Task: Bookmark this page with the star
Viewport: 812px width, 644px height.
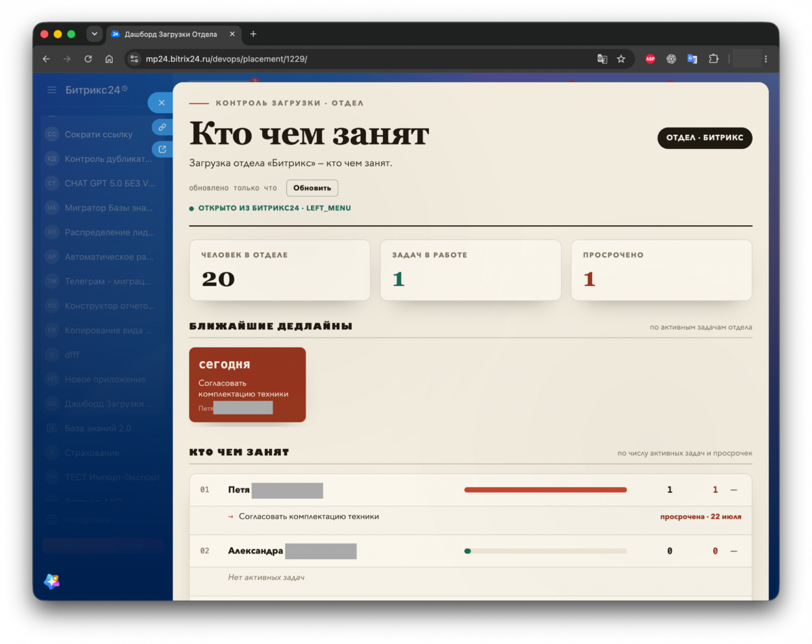Action: [621, 59]
